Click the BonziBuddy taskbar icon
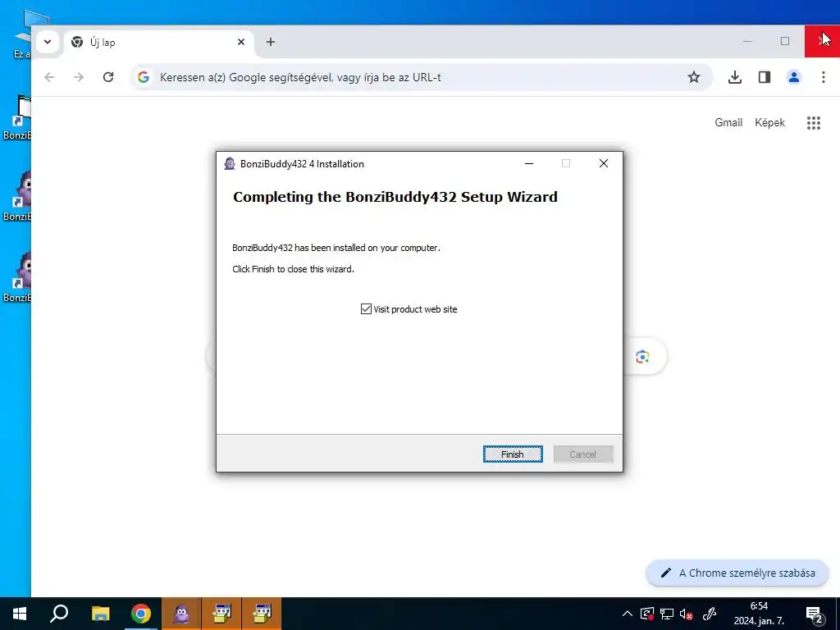 click(x=181, y=614)
